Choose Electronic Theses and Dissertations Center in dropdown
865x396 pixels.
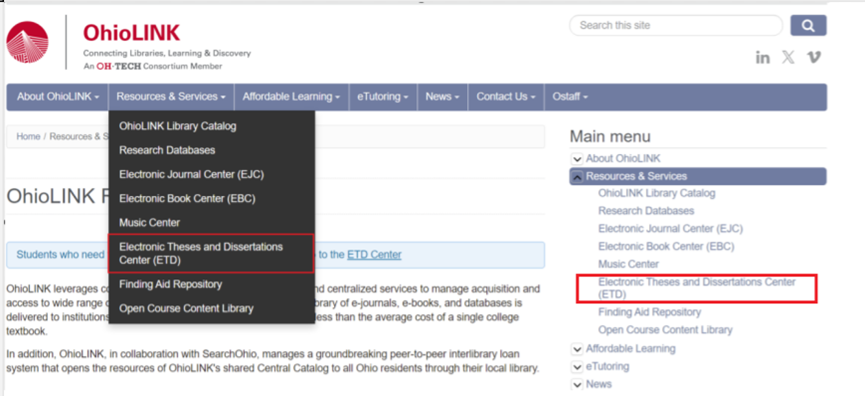(211, 253)
